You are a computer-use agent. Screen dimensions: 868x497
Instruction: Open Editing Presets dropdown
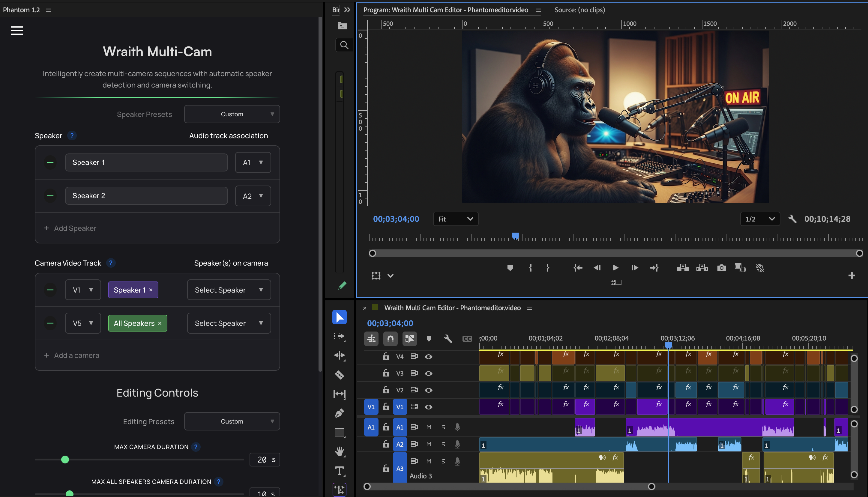tap(232, 421)
